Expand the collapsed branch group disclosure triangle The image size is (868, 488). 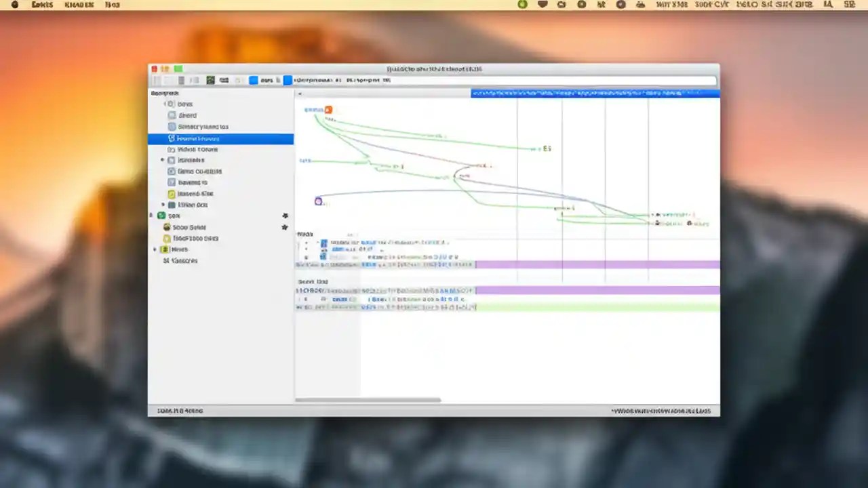162,160
